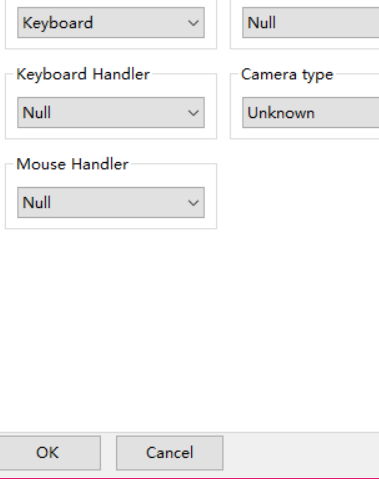The height and width of the screenshot is (479, 379).
Task: Click the word Keyboard inside the combo box
Action: click(58, 23)
